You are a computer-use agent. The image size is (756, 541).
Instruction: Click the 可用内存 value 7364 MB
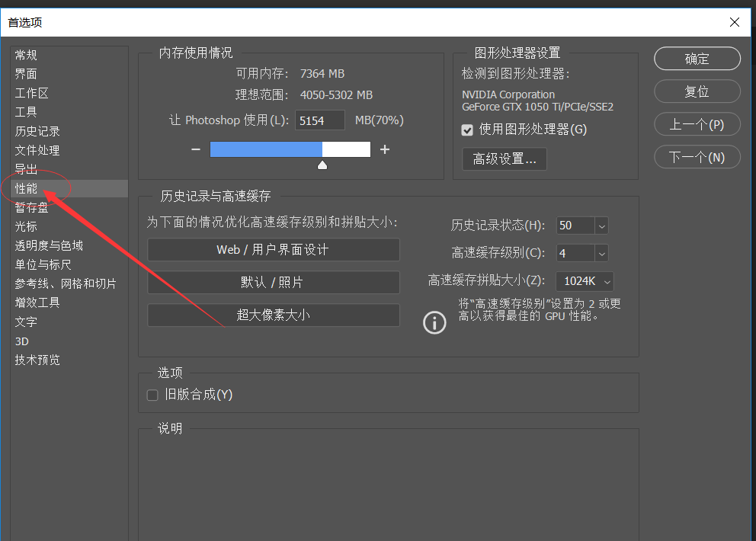pyautogui.click(x=322, y=74)
